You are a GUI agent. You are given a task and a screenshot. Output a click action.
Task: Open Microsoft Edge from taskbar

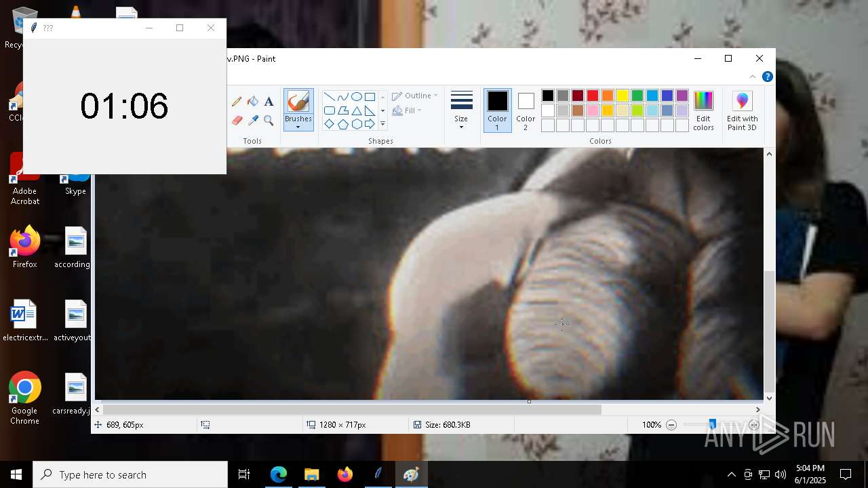[279, 474]
